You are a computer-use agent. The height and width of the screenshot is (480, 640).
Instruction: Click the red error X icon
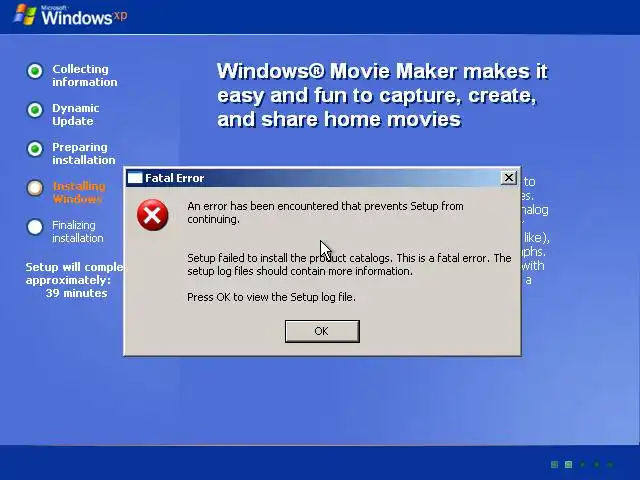click(152, 215)
